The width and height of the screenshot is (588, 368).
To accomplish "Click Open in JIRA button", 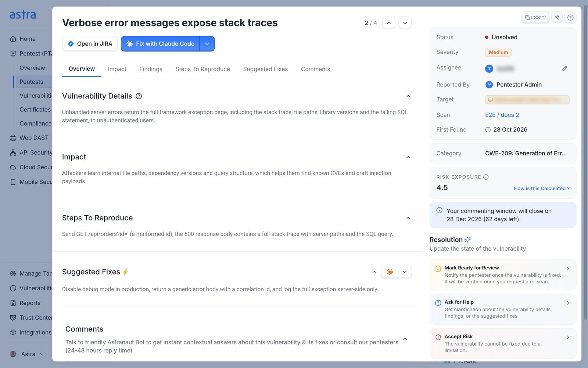I will pyautogui.click(x=90, y=44).
